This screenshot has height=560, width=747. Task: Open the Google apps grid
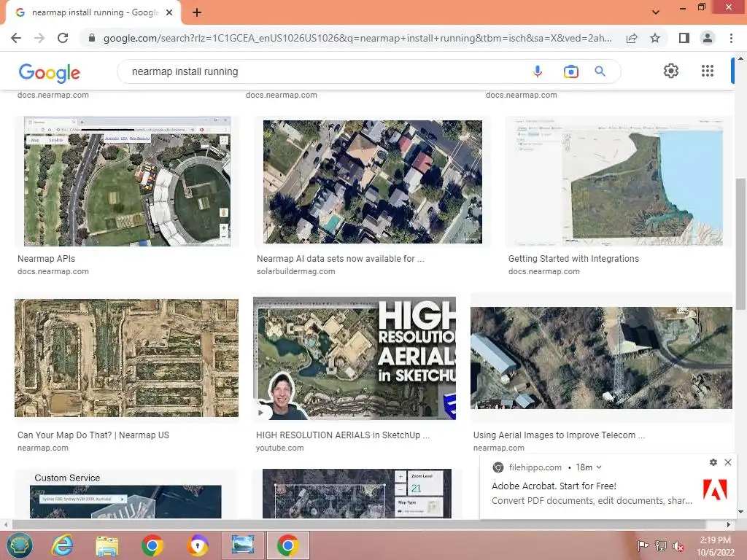coord(708,71)
